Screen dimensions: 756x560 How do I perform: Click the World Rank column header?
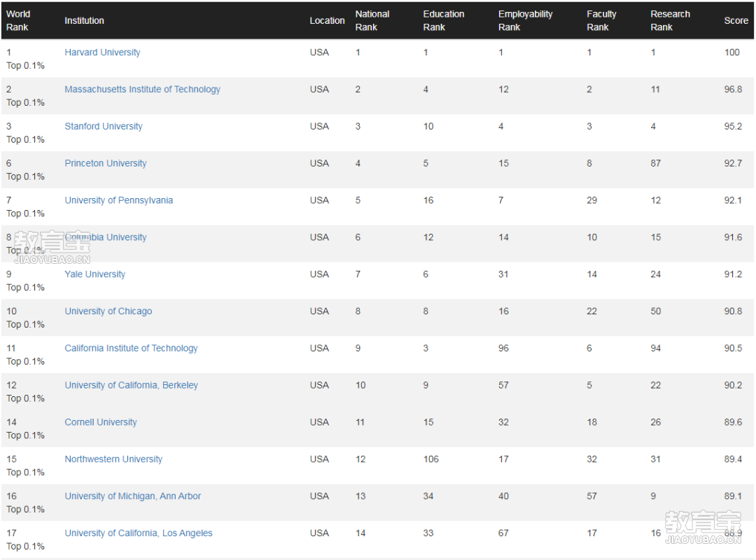[18, 21]
